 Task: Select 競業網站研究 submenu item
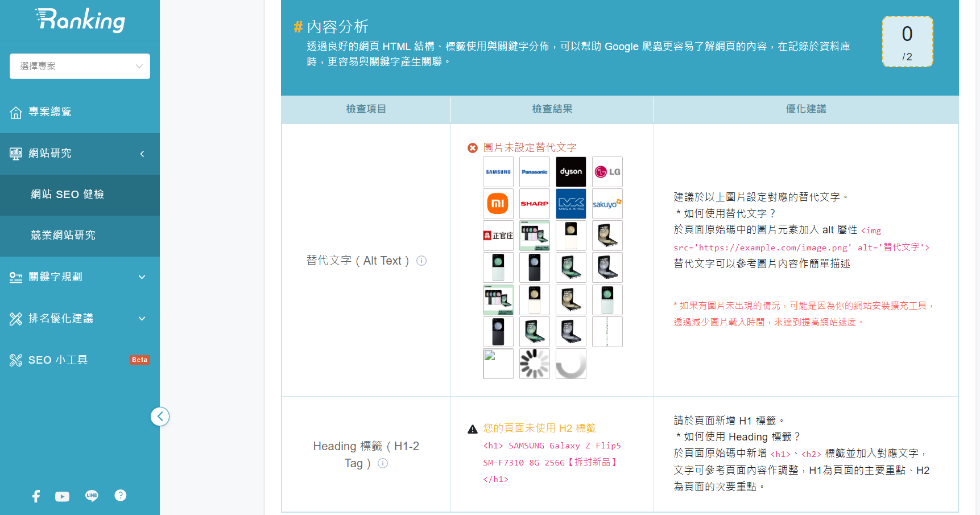click(63, 236)
